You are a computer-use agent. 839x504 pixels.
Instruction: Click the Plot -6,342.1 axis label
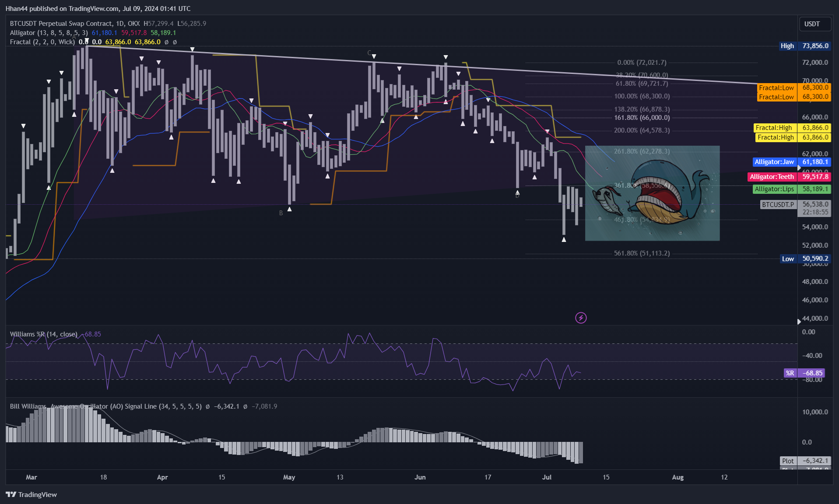point(805,461)
